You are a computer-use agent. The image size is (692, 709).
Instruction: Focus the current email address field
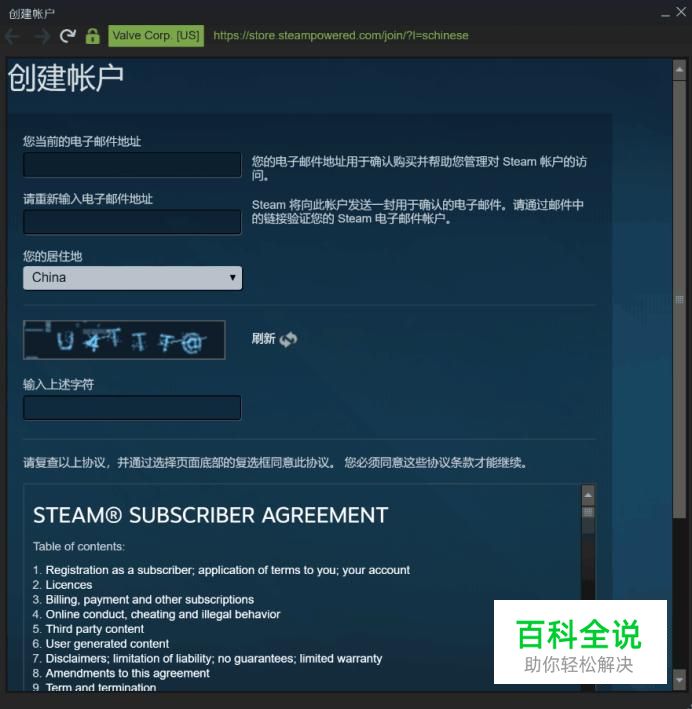[x=132, y=165]
